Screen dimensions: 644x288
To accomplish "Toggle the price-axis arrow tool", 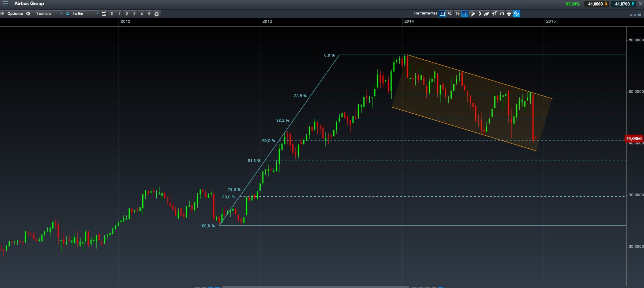I will pyautogui.click(x=442, y=14).
